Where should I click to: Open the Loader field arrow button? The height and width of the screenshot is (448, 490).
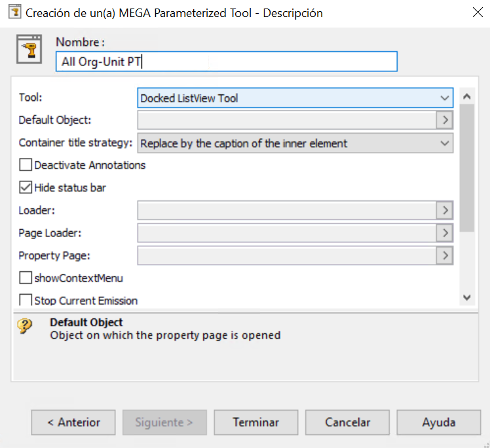click(445, 210)
